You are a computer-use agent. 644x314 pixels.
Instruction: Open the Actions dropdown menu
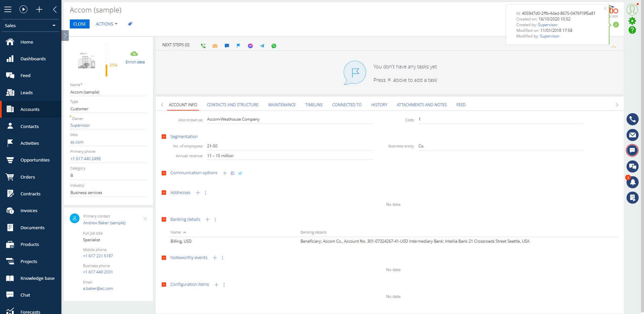pos(106,24)
